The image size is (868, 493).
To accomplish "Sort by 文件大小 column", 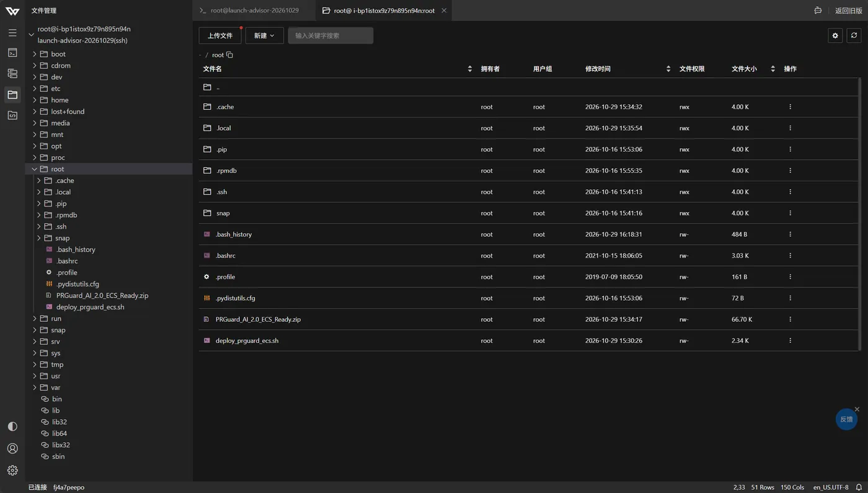I will (773, 69).
